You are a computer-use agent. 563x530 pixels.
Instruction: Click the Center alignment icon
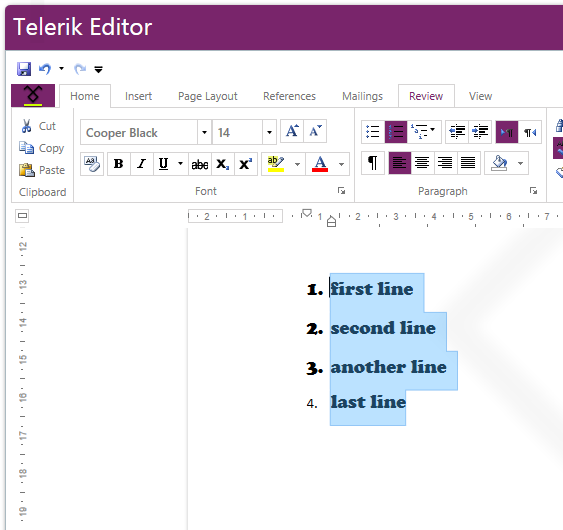422,163
